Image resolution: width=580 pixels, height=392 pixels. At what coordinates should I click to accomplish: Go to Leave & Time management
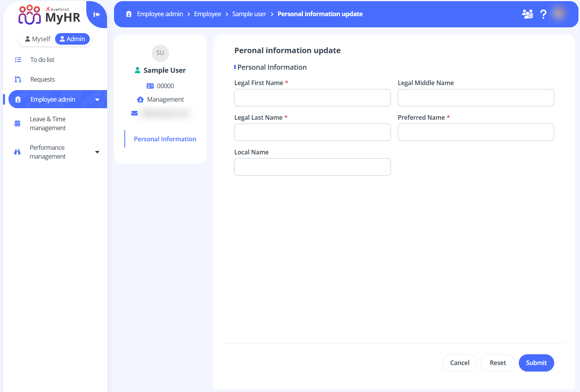tap(48, 124)
